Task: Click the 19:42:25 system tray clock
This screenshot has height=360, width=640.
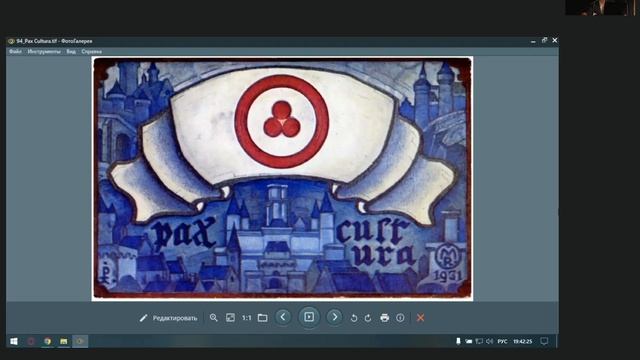Action: pos(523,341)
